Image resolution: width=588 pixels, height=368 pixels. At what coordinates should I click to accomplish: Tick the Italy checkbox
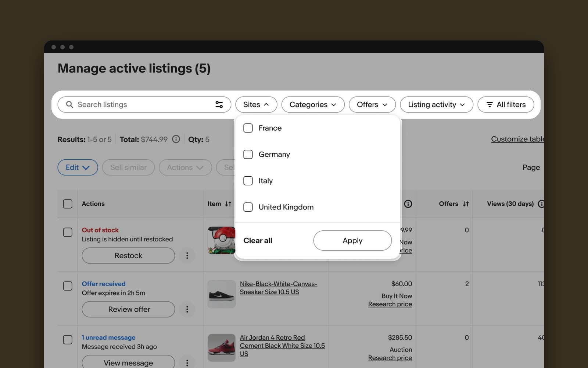point(248,181)
